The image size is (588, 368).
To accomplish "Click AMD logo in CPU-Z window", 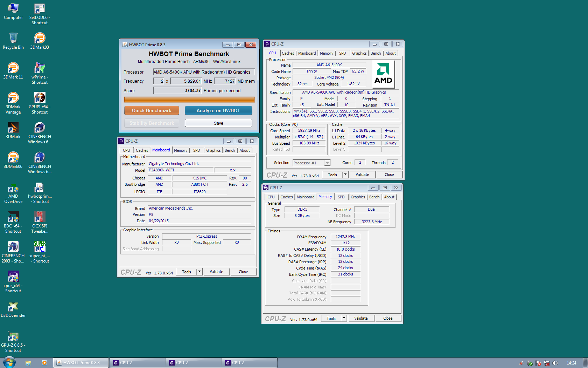I will click(x=383, y=74).
